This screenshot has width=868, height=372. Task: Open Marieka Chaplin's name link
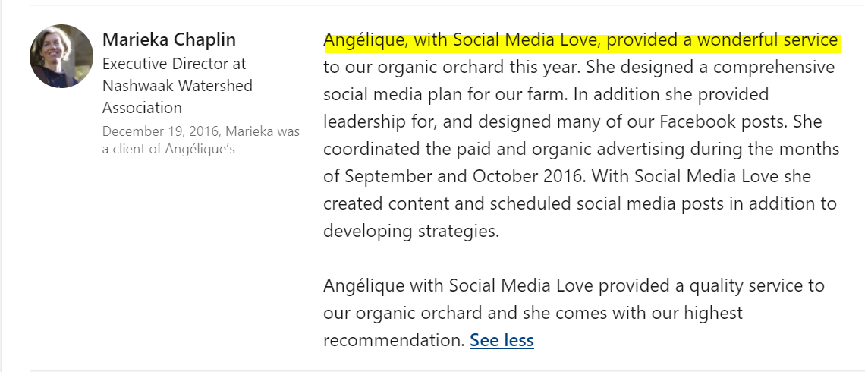point(169,39)
